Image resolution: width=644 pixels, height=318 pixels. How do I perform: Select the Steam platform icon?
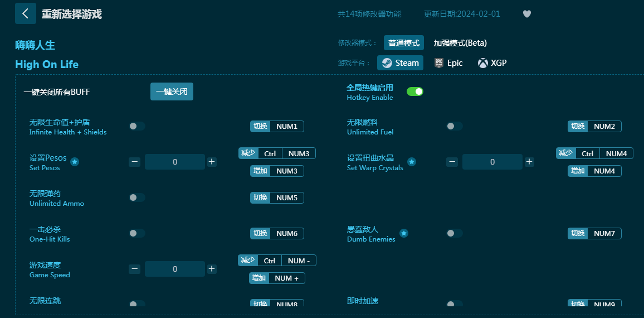pyautogui.click(x=387, y=63)
